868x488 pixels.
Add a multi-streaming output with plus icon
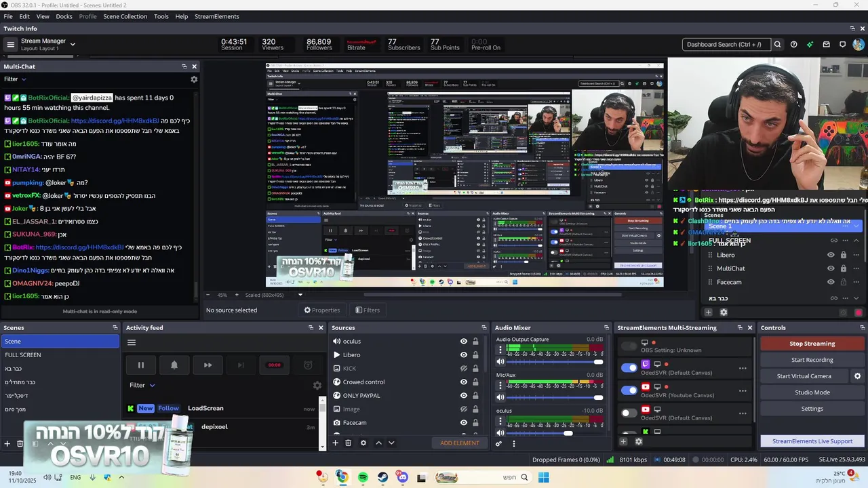coord(623,441)
